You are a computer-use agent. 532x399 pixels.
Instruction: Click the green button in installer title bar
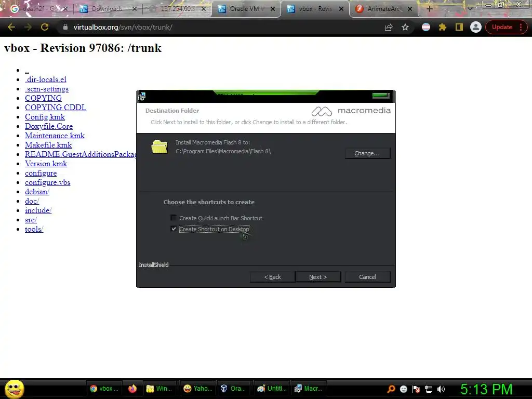pyautogui.click(x=381, y=96)
